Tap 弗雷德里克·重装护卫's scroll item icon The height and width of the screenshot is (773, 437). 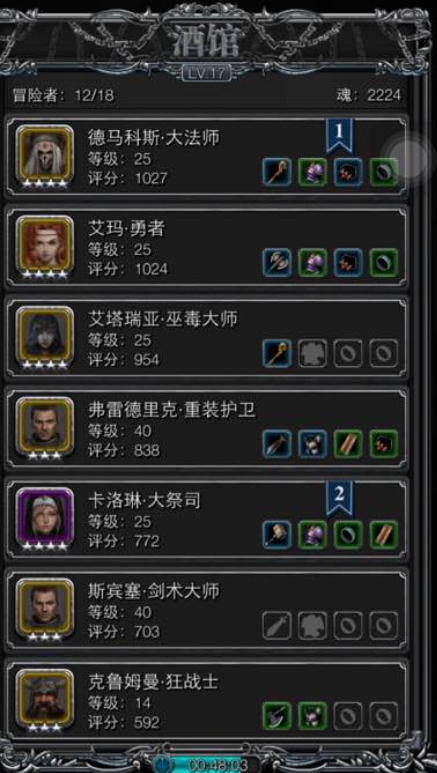tap(348, 444)
